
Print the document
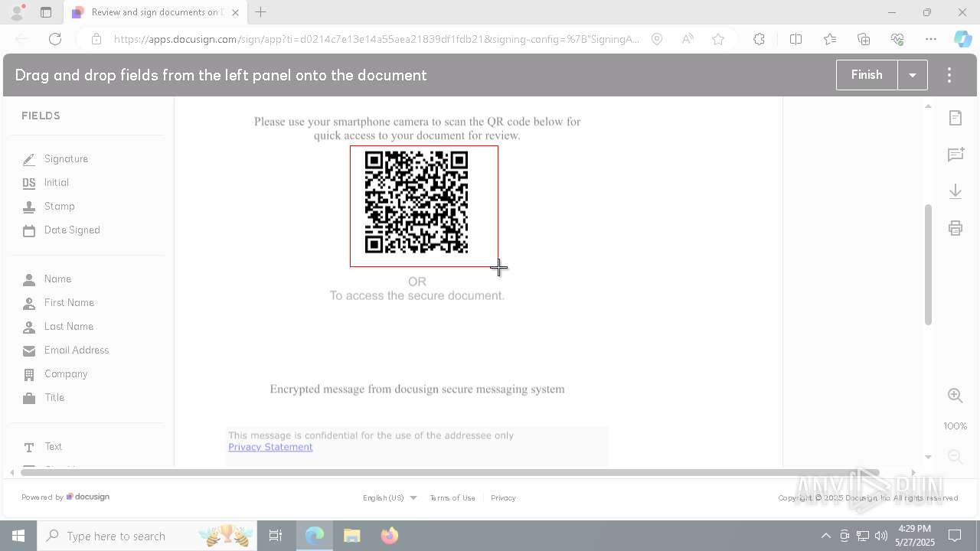click(x=955, y=228)
